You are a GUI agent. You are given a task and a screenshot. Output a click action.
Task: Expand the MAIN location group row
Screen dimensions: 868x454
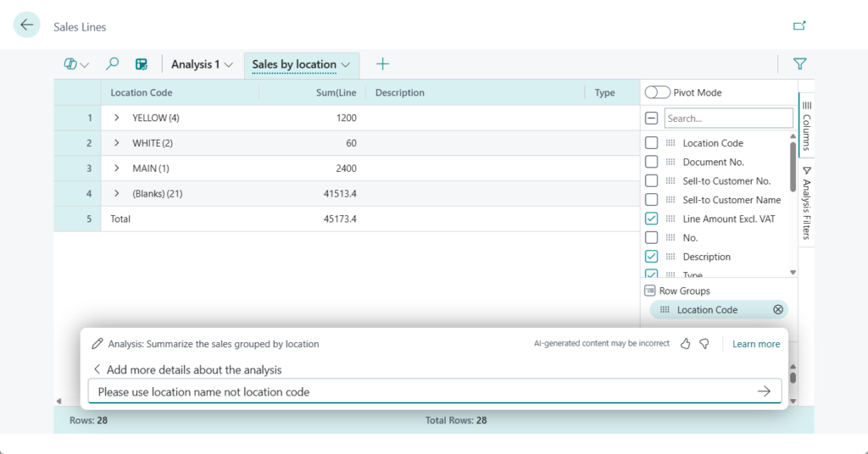(x=117, y=169)
